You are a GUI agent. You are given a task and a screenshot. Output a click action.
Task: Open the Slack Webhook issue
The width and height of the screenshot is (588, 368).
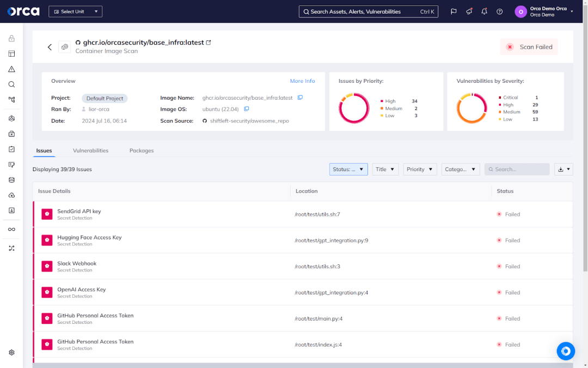coord(303,266)
